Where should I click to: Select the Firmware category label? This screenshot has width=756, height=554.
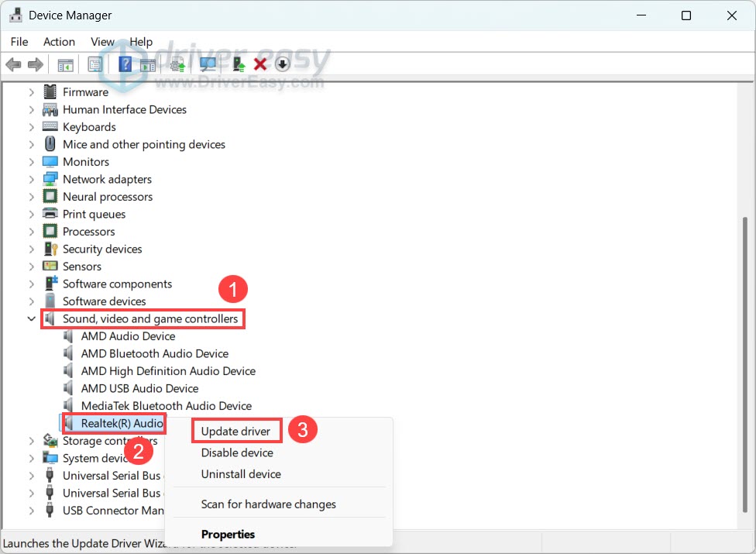coord(85,91)
